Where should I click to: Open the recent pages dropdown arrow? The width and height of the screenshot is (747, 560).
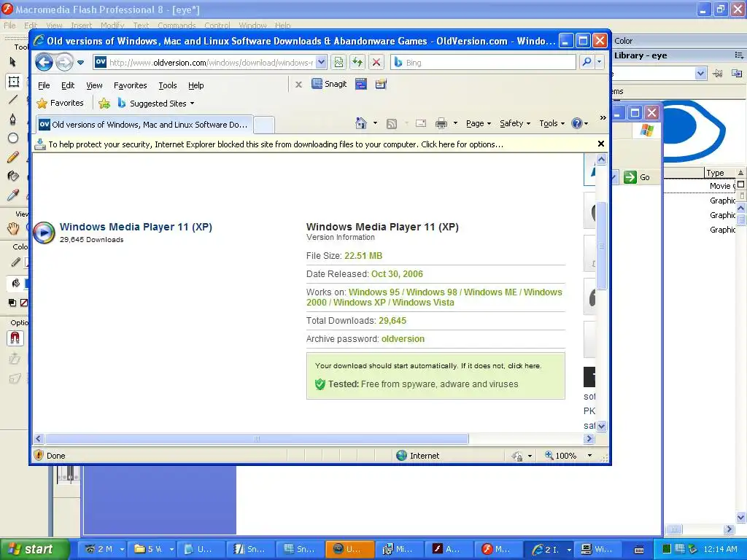(80, 63)
